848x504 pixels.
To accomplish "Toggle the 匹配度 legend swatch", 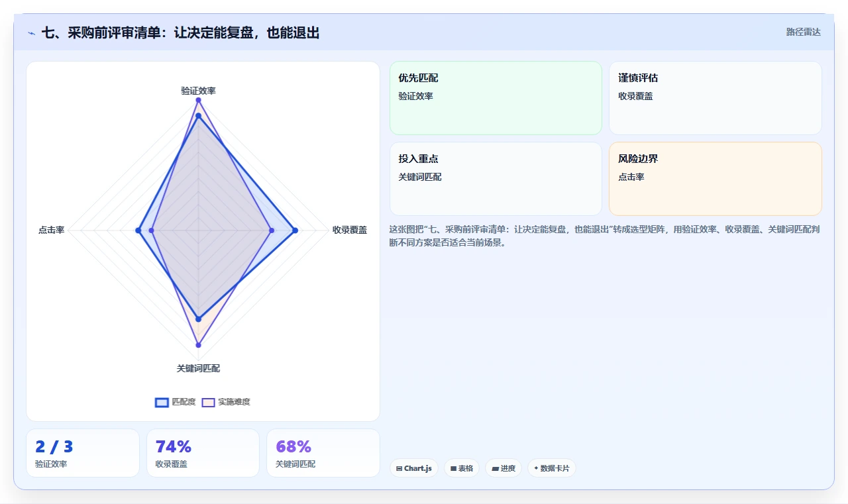I will (x=162, y=402).
